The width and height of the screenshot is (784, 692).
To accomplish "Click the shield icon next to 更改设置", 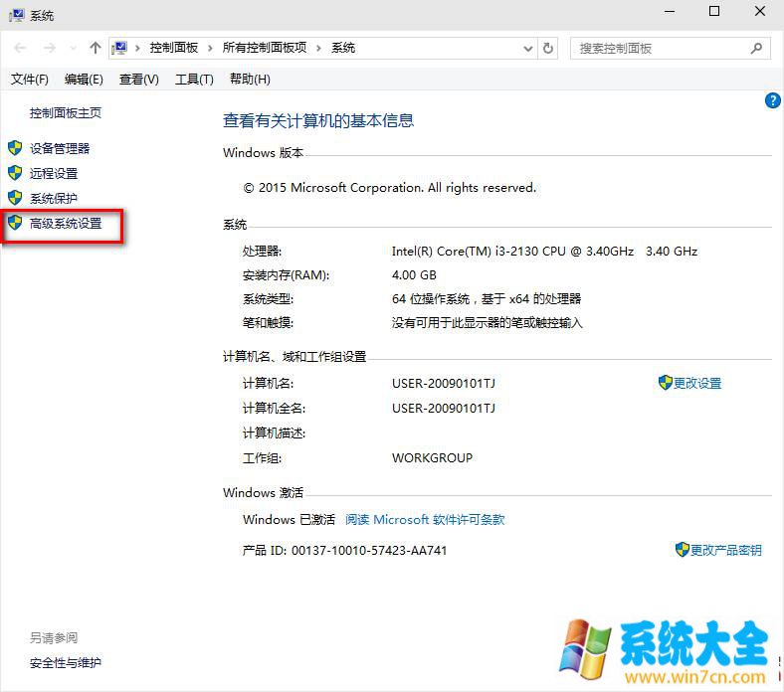I will click(665, 383).
